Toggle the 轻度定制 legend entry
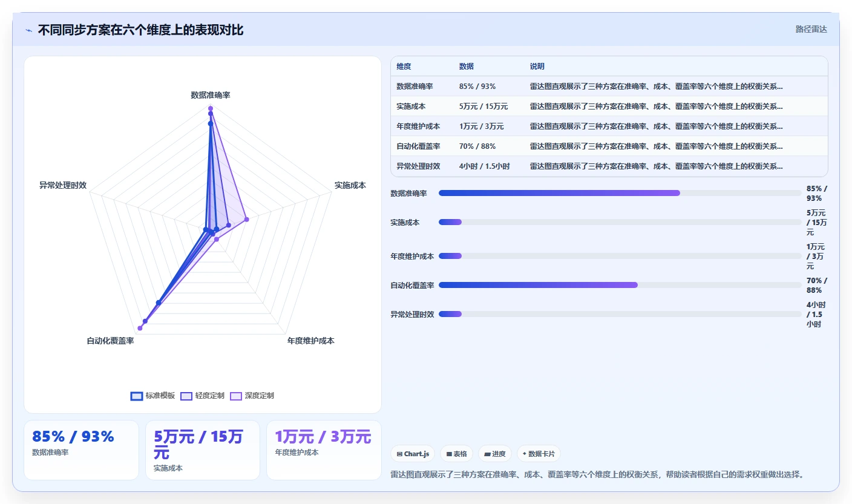The width and height of the screenshot is (852, 504). tap(203, 396)
